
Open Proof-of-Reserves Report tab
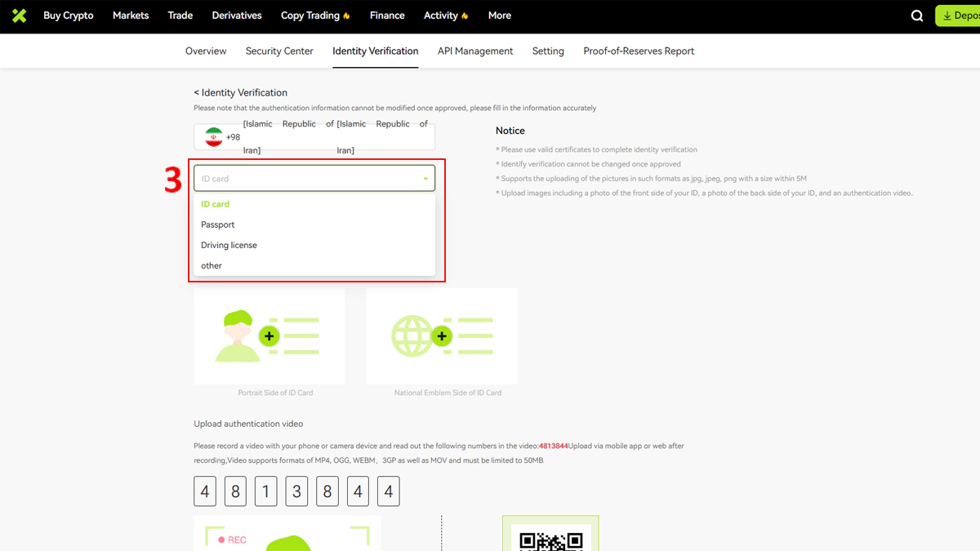point(639,51)
